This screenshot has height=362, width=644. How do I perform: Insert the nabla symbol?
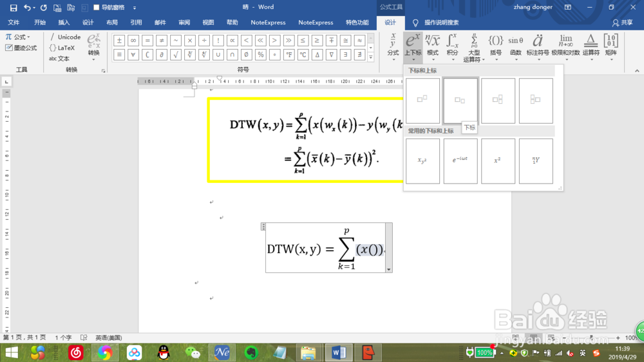[x=331, y=54]
